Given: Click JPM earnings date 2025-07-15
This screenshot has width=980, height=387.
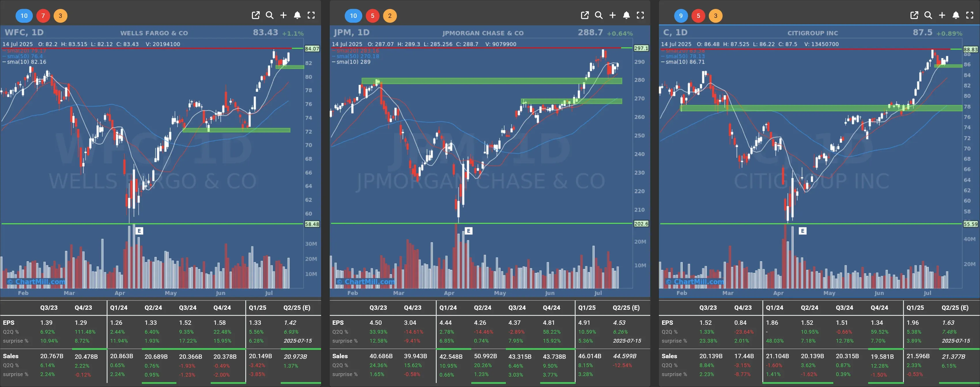Looking at the screenshot, I should 627,341.
